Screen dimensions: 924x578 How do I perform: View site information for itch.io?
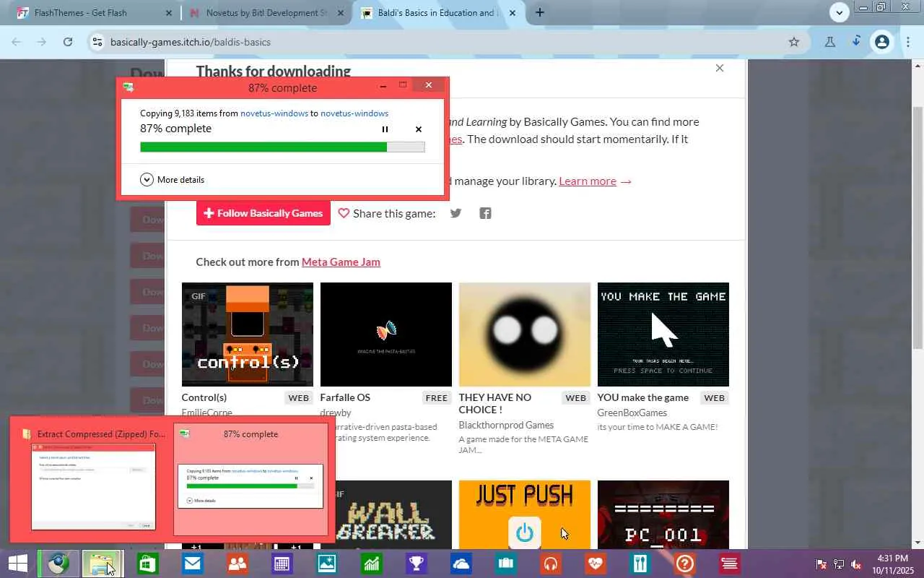[98, 42]
